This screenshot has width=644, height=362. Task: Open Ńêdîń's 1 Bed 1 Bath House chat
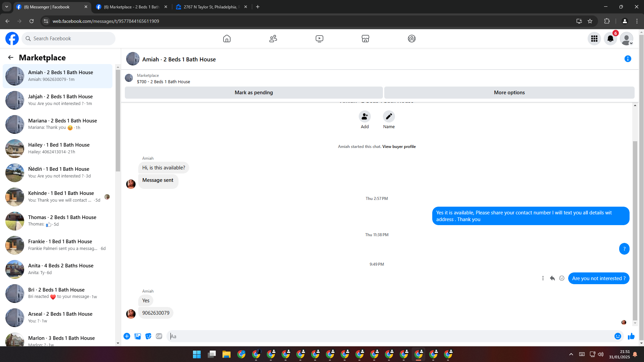point(58,173)
